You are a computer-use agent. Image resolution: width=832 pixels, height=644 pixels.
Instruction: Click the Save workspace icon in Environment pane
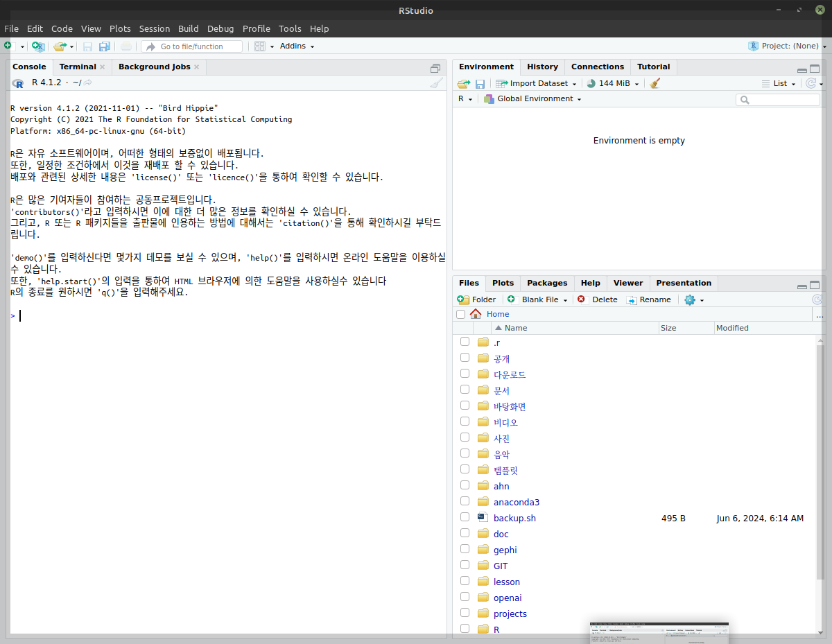pos(480,83)
